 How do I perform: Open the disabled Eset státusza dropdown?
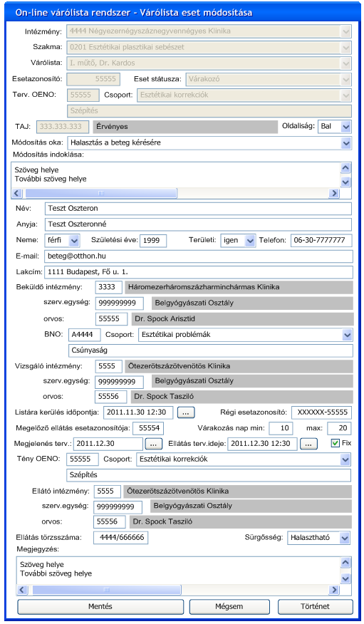[x=269, y=79]
